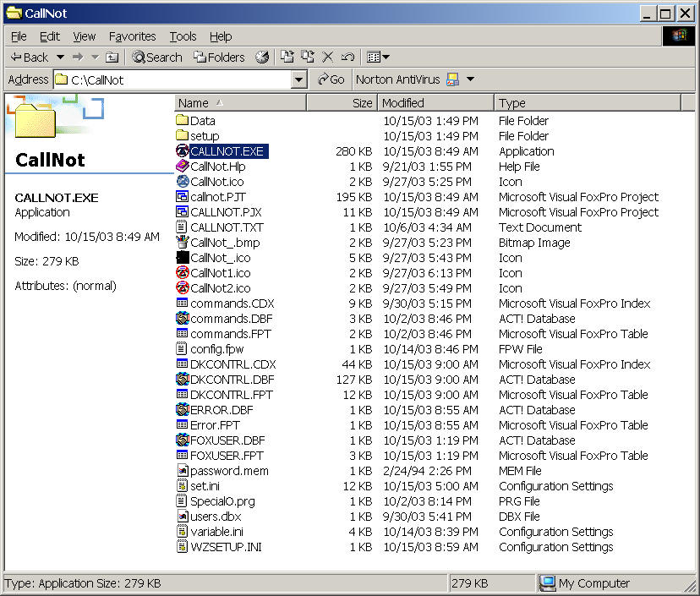
Task: Click the CallNot_.bmp bitmap icon
Action: click(x=182, y=242)
